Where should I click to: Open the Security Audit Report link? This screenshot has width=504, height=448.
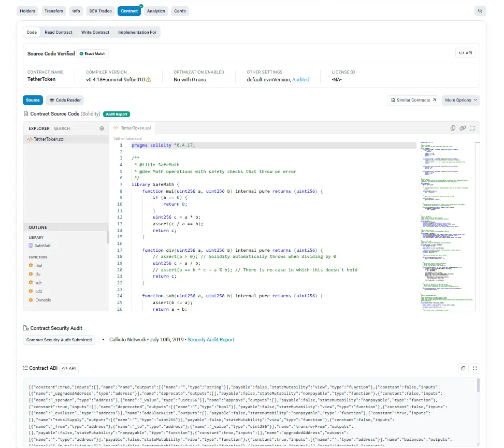click(211, 339)
